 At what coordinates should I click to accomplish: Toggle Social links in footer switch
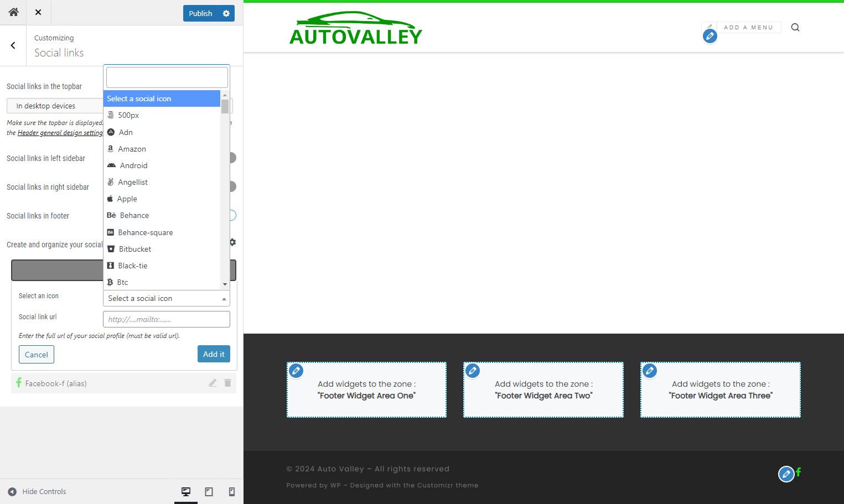point(233,216)
